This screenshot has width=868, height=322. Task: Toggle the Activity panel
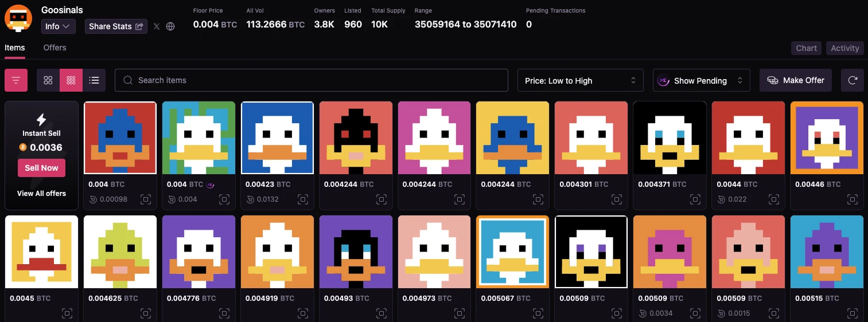[844, 48]
